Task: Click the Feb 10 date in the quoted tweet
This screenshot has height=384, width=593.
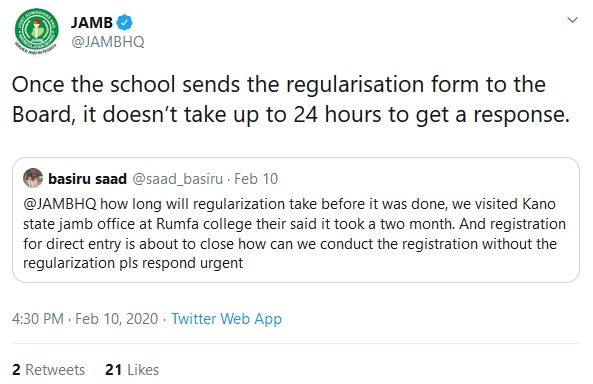Action: 256,179
